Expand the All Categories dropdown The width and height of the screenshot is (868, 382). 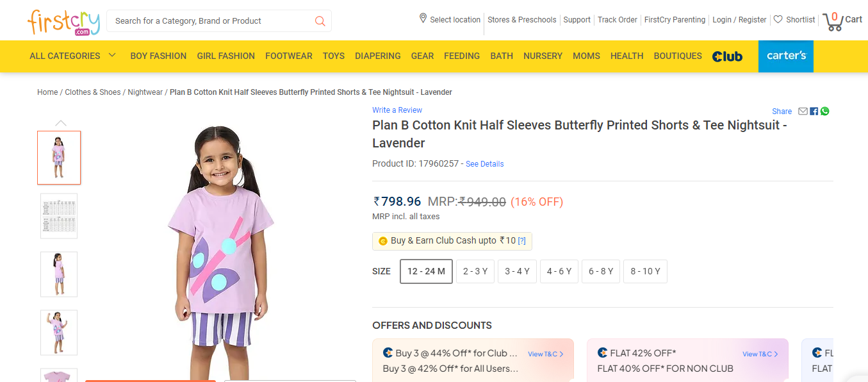tap(72, 56)
